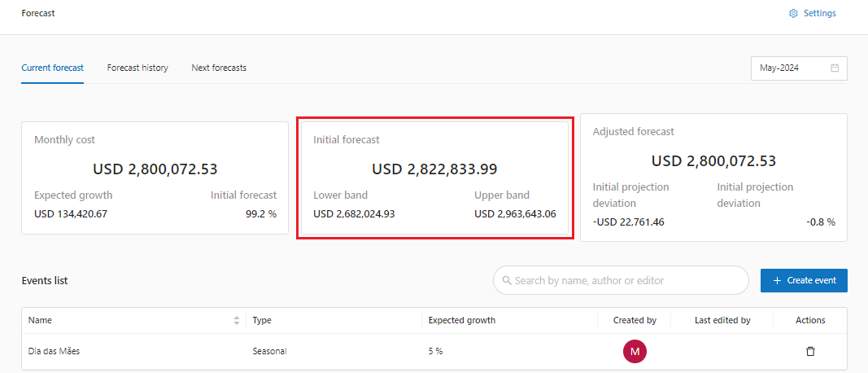Focus the events search field
Viewport: 868px width, 373px height.
(x=626, y=281)
